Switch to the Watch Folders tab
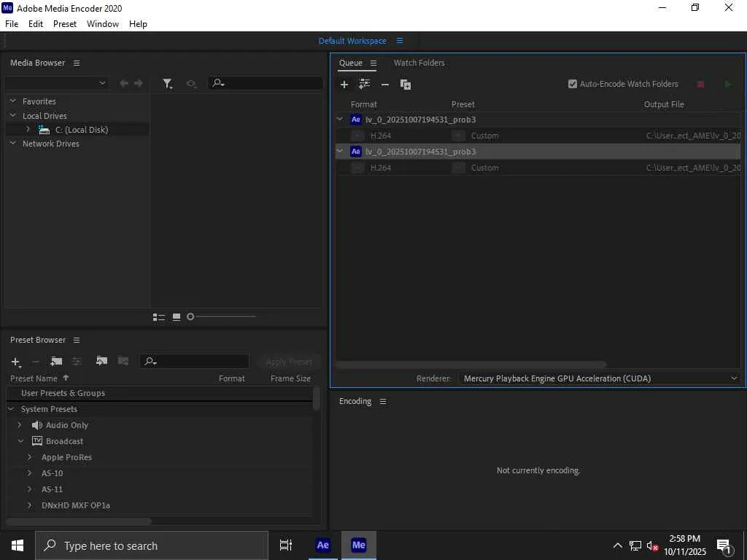The image size is (747, 560). 419,63
